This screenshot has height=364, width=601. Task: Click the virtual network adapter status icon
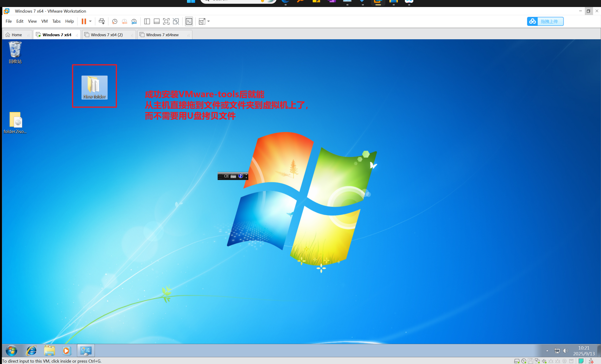pyautogui.click(x=537, y=361)
